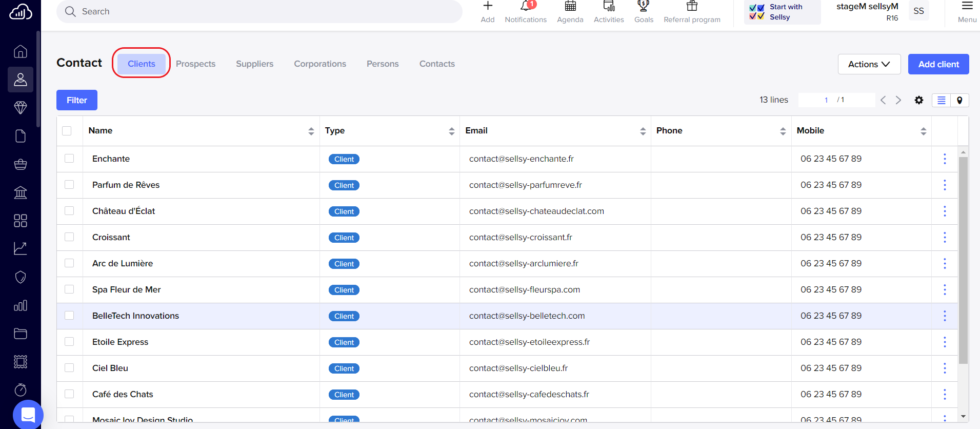Click the table scrollbar down arrow
980x429 pixels.
click(x=963, y=417)
